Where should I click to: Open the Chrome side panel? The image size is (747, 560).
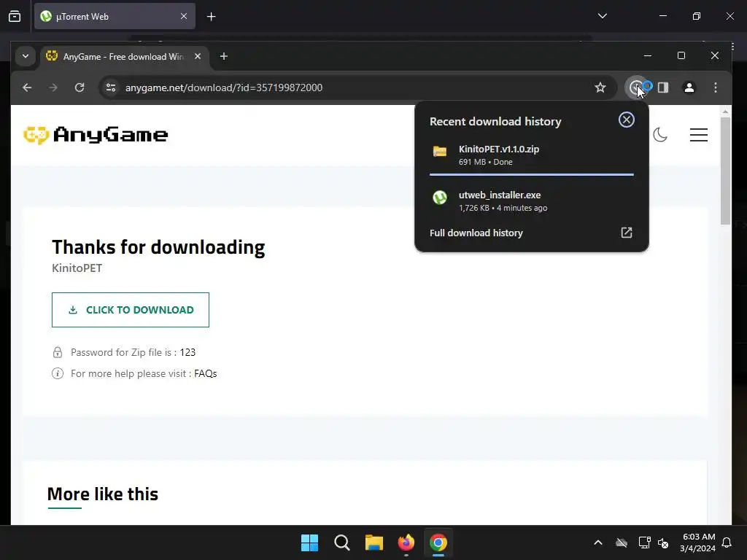pos(662,87)
